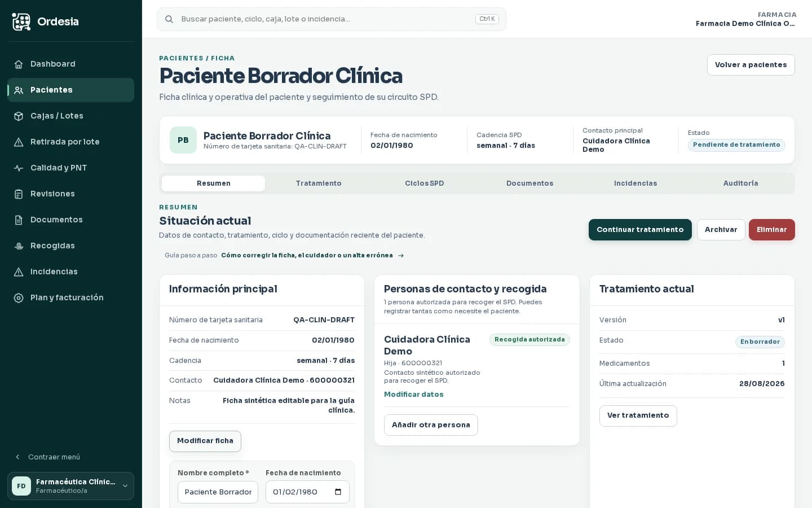Viewport: 812px width, 508px height.
Task: Click the Revisiones clipboard icon
Action: click(19, 194)
